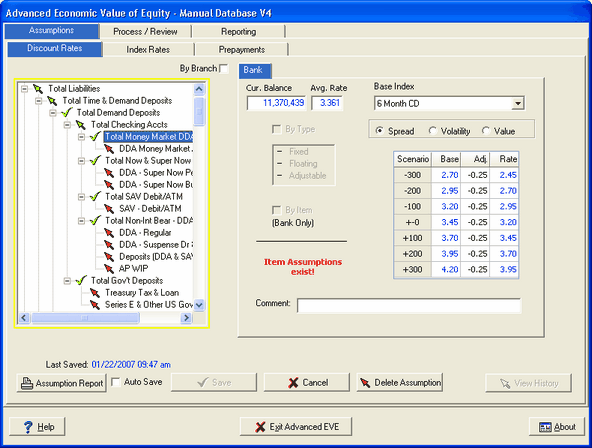The image size is (592, 448).
Task: Click the red X icon on Exit Advanced EVE
Action: tap(260, 427)
